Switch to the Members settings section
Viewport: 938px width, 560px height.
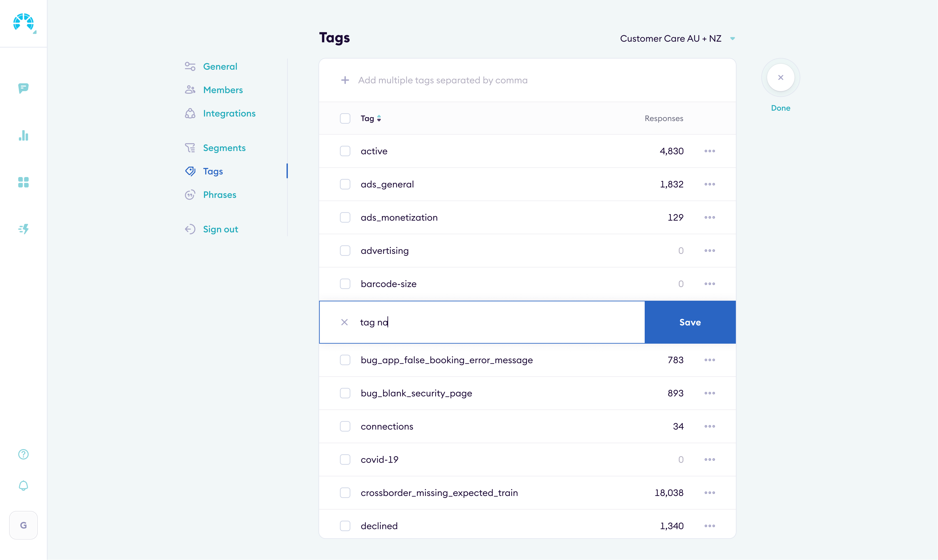click(x=223, y=90)
